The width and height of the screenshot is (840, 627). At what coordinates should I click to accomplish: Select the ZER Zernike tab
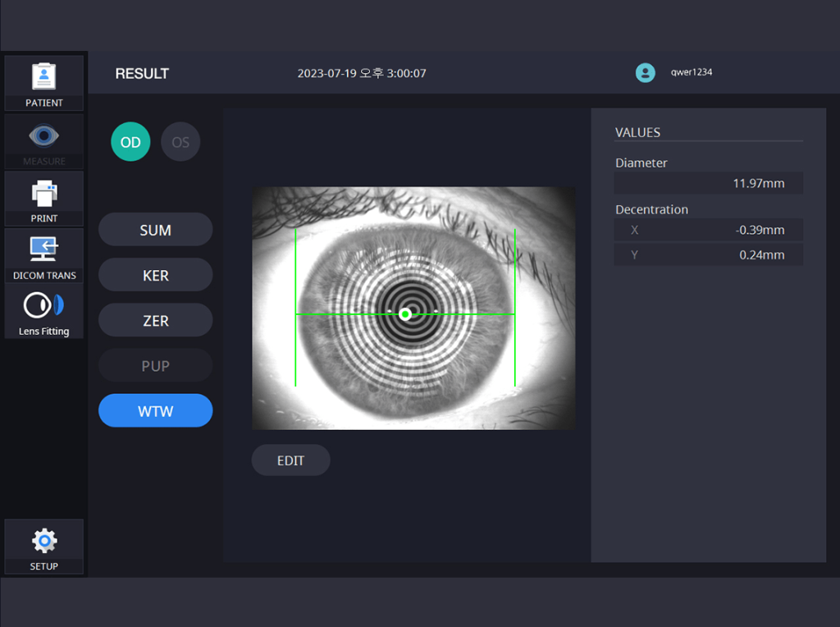point(155,321)
